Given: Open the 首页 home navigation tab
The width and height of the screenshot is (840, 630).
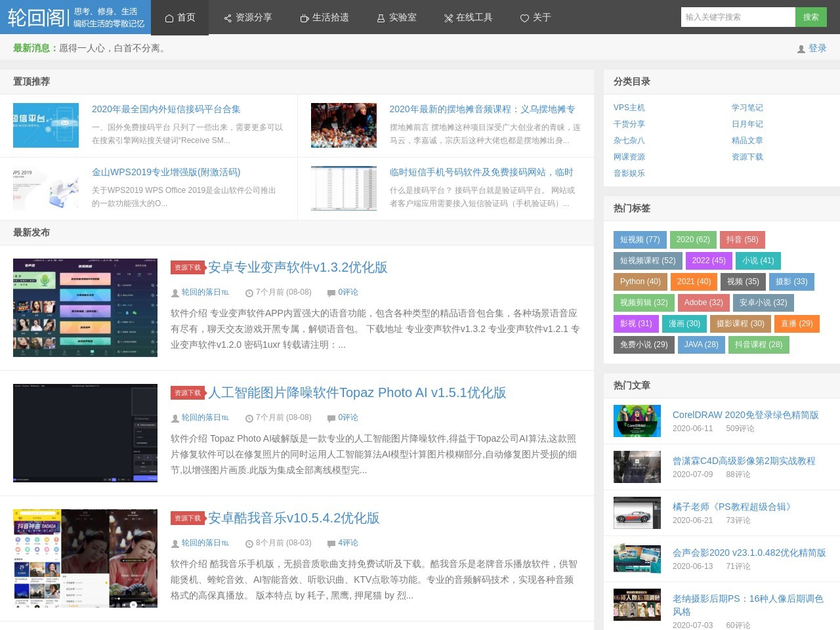Looking at the screenshot, I should [x=180, y=18].
